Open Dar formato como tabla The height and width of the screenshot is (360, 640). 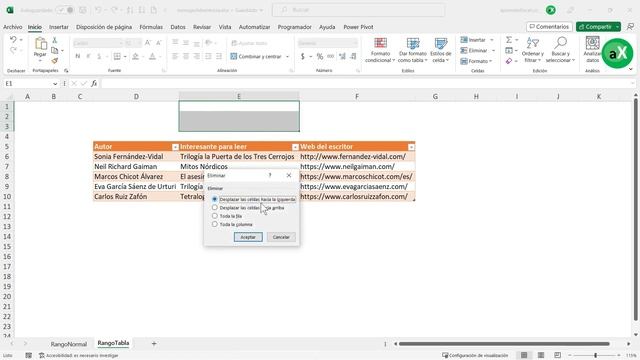click(412, 50)
